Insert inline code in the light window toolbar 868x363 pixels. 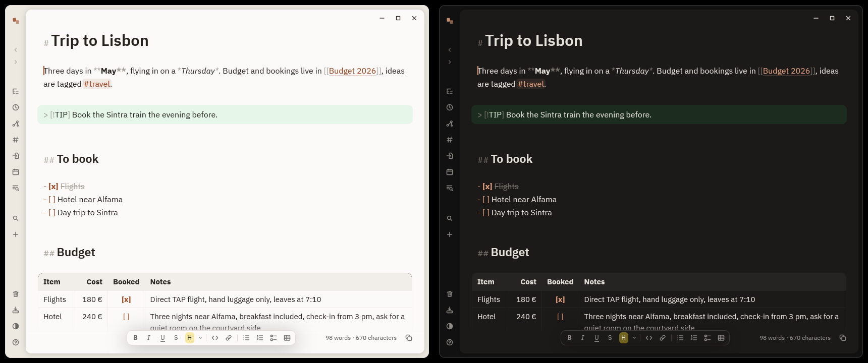click(x=215, y=338)
